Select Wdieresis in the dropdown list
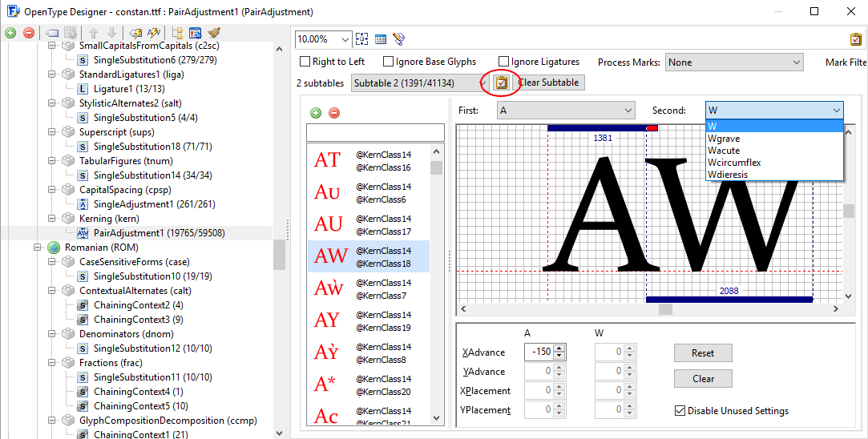 coord(729,175)
